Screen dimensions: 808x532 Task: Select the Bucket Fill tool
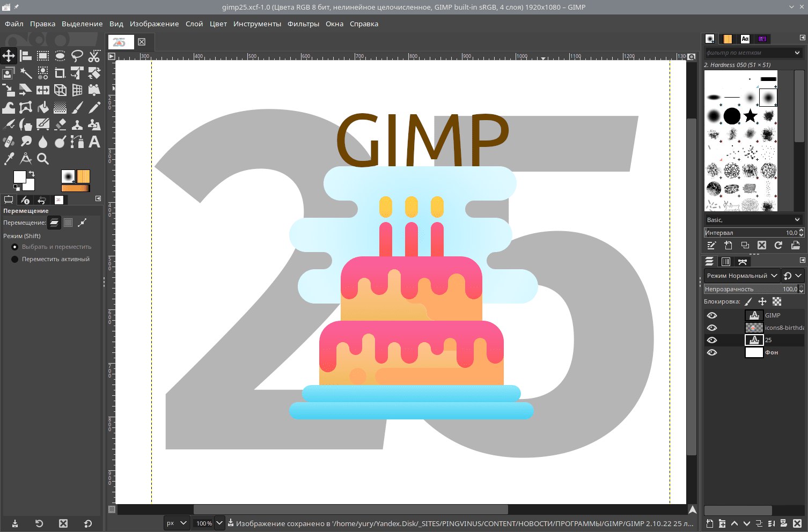tap(42, 107)
